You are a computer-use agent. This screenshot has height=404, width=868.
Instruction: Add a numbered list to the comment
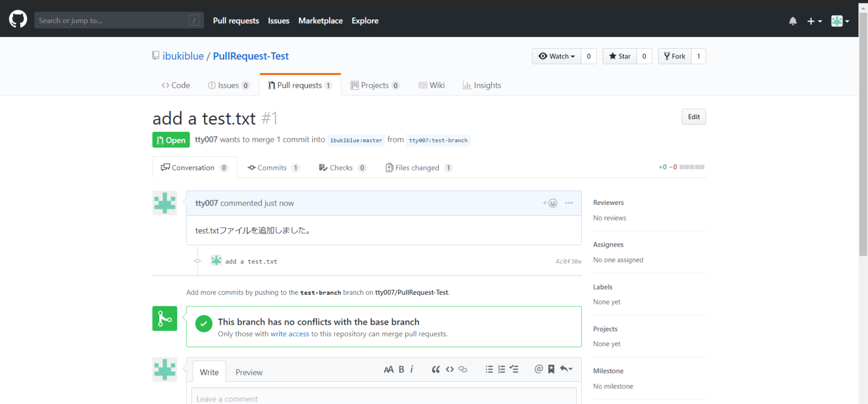[501, 369]
